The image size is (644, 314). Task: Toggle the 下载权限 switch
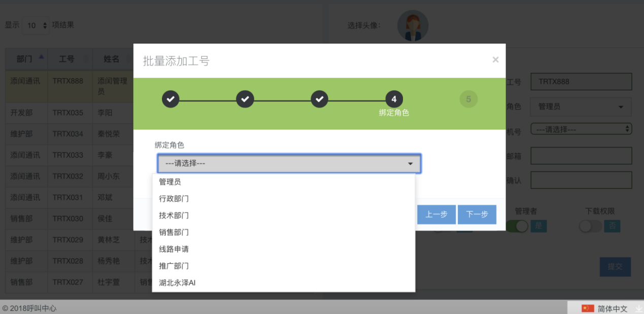[590, 226]
